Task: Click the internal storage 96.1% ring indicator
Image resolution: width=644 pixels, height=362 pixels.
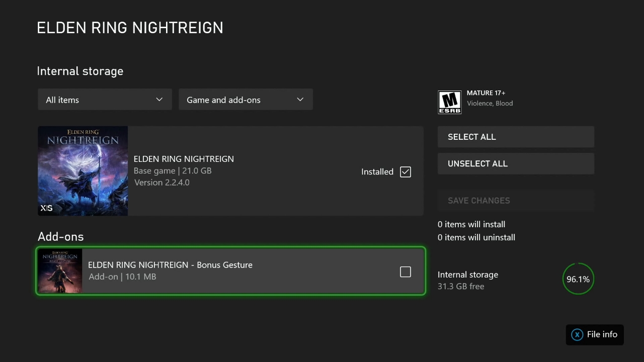Action: 578,279
